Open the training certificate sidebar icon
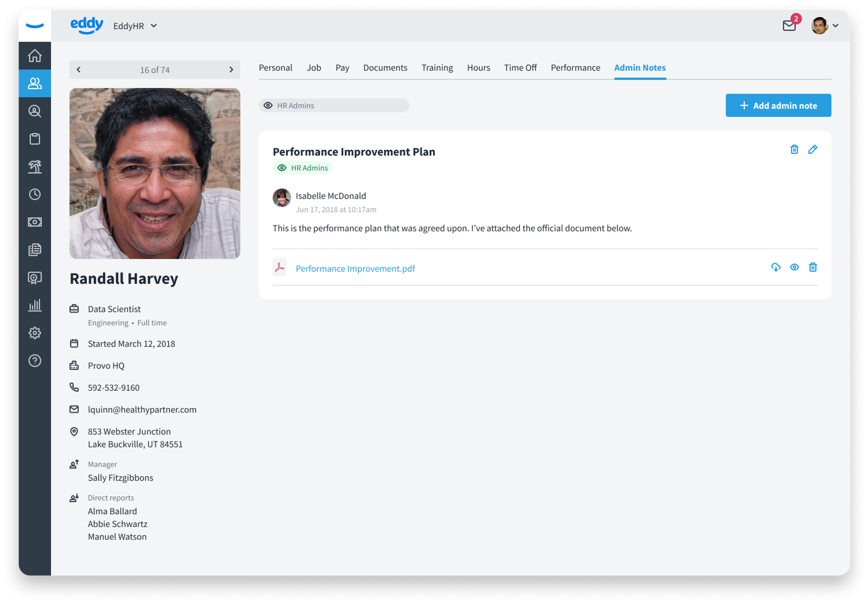This screenshot has height=603, width=868. point(35,278)
